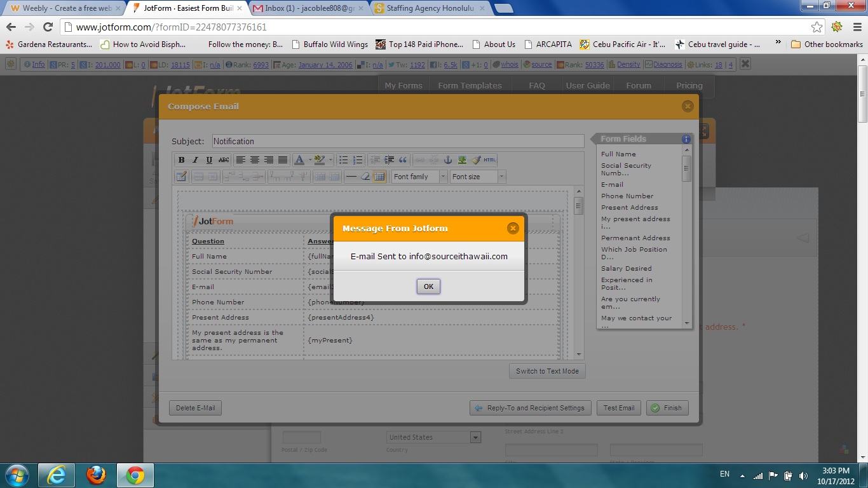Click the blockquote icon
Image resolution: width=868 pixels, height=488 pixels.
click(x=403, y=160)
